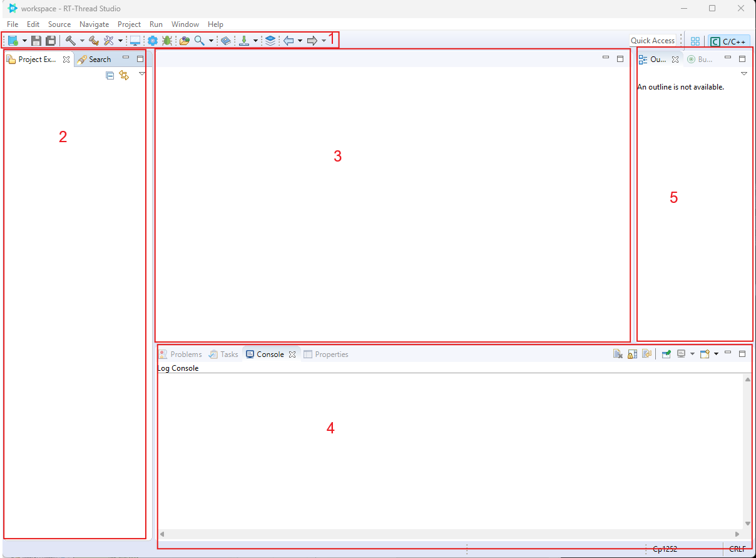Click the hammer Build icon

pyautogui.click(x=70, y=41)
